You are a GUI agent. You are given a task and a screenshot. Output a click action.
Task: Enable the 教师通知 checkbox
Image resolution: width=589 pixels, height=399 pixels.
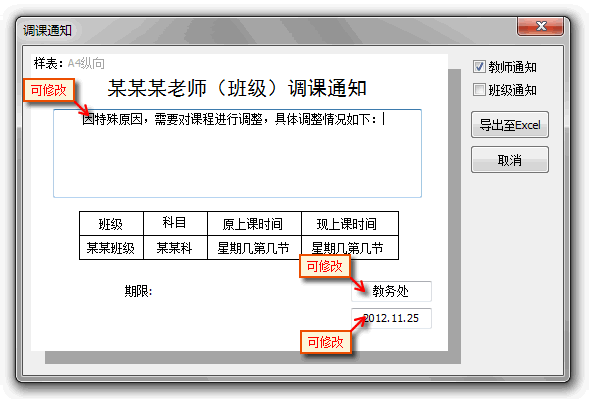point(479,67)
